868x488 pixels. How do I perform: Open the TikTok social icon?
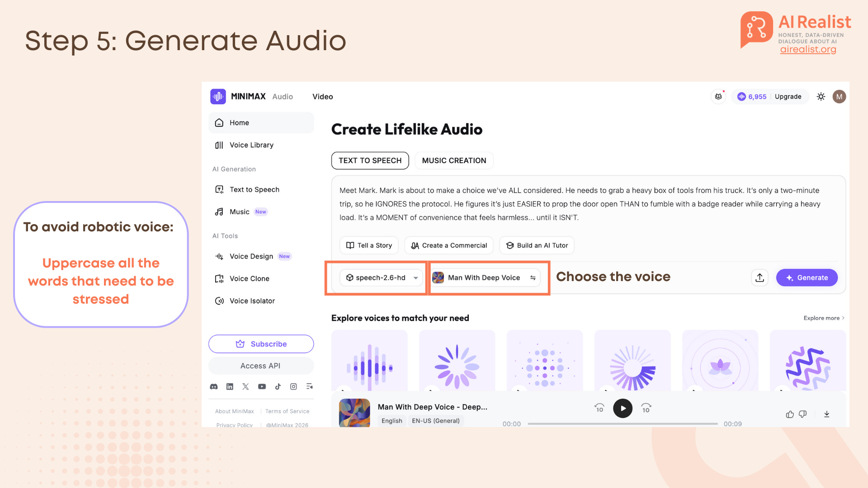[x=278, y=386]
